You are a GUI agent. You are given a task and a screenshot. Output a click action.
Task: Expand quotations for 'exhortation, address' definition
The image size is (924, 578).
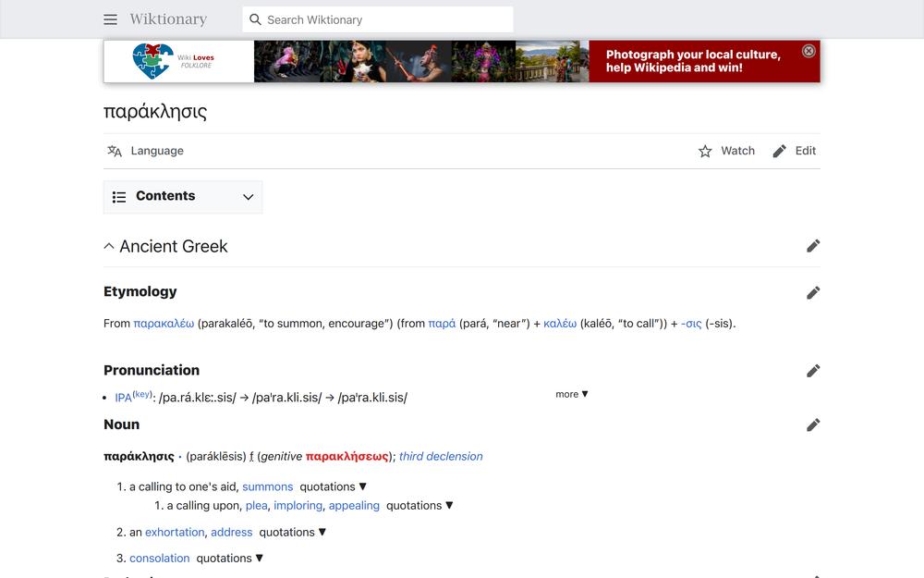293,532
